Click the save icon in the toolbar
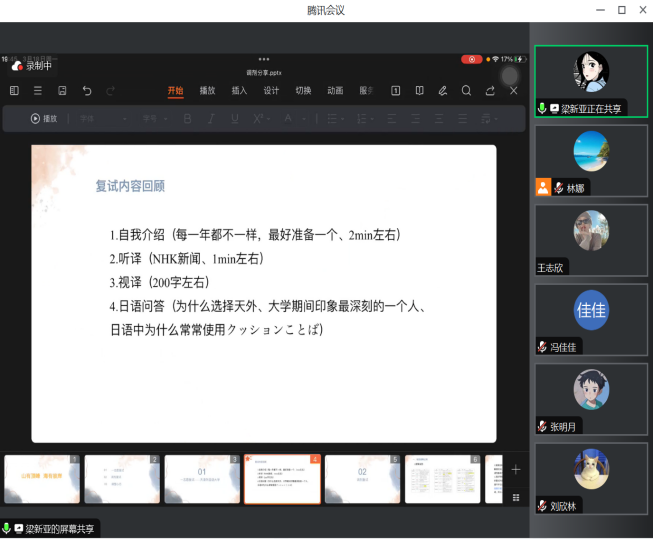The width and height of the screenshot is (653, 539). pos(62,91)
